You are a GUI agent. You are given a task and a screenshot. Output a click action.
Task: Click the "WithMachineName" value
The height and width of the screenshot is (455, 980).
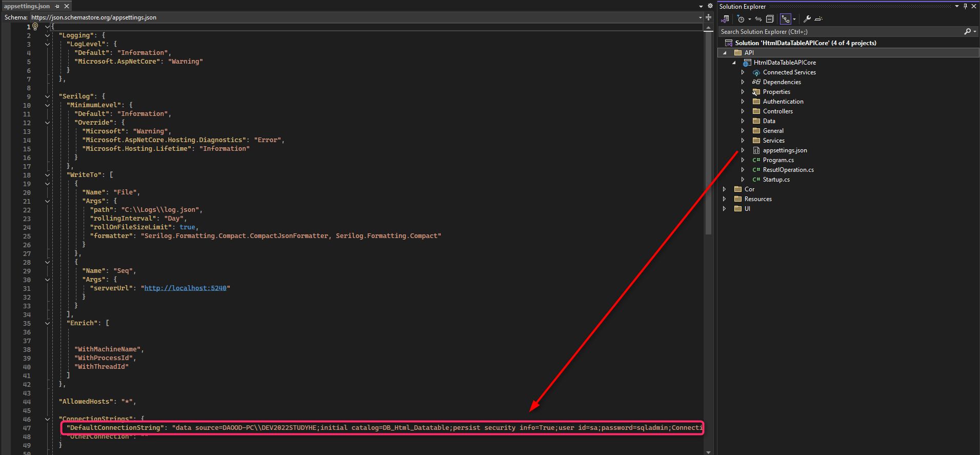coord(108,349)
